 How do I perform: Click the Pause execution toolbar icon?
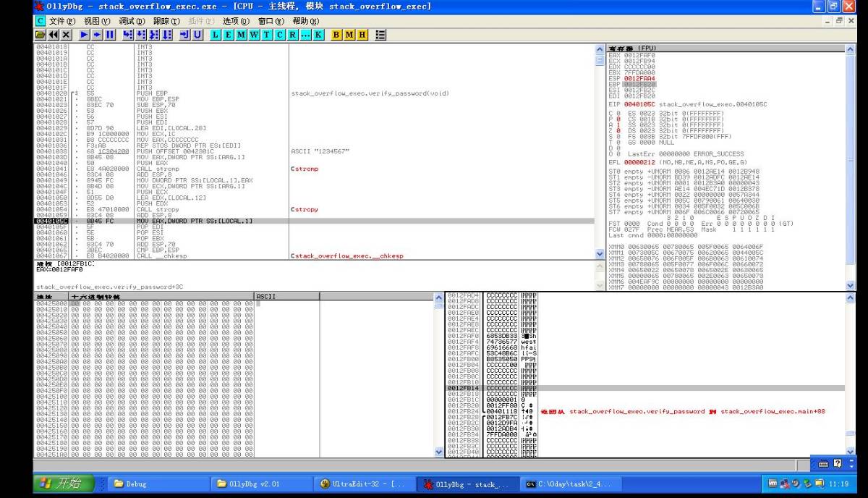pos(110,35)
